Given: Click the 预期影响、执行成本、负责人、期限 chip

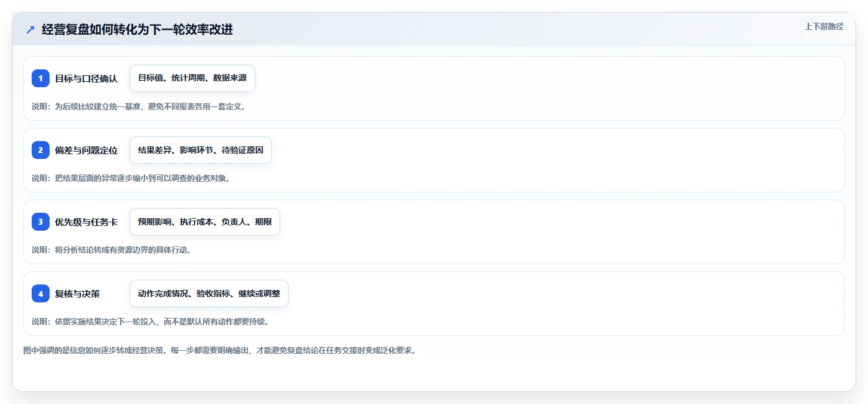Looking at the screenshot, I should pos(205,222).
